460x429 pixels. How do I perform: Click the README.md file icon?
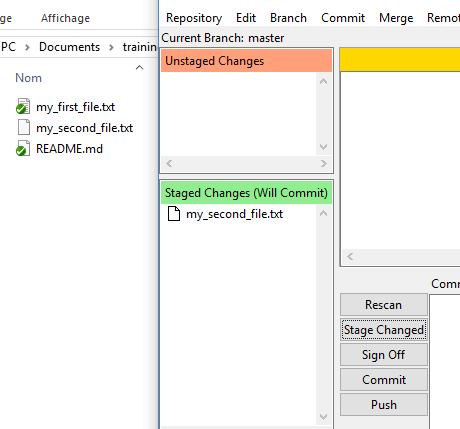click(x=23, y=148)
